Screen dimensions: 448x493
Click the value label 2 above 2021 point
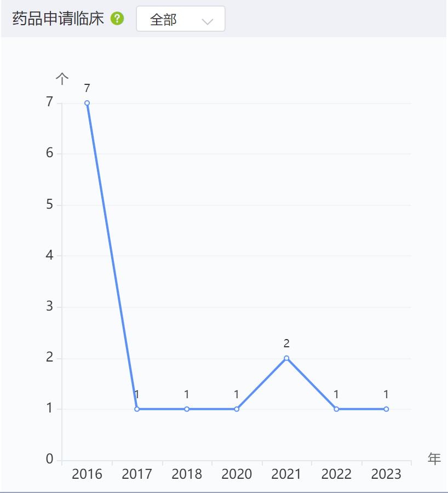click(x=286, y=343)
